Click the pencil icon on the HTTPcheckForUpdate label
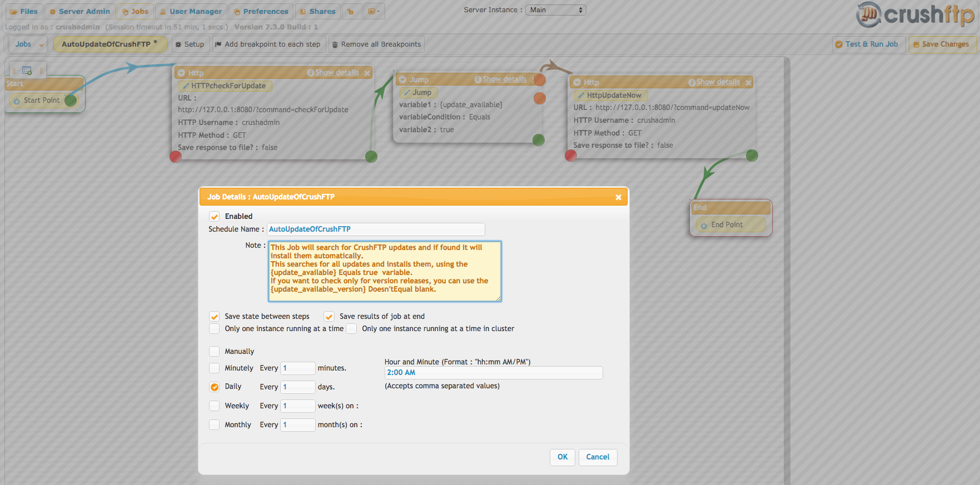 tap(186, 86)
